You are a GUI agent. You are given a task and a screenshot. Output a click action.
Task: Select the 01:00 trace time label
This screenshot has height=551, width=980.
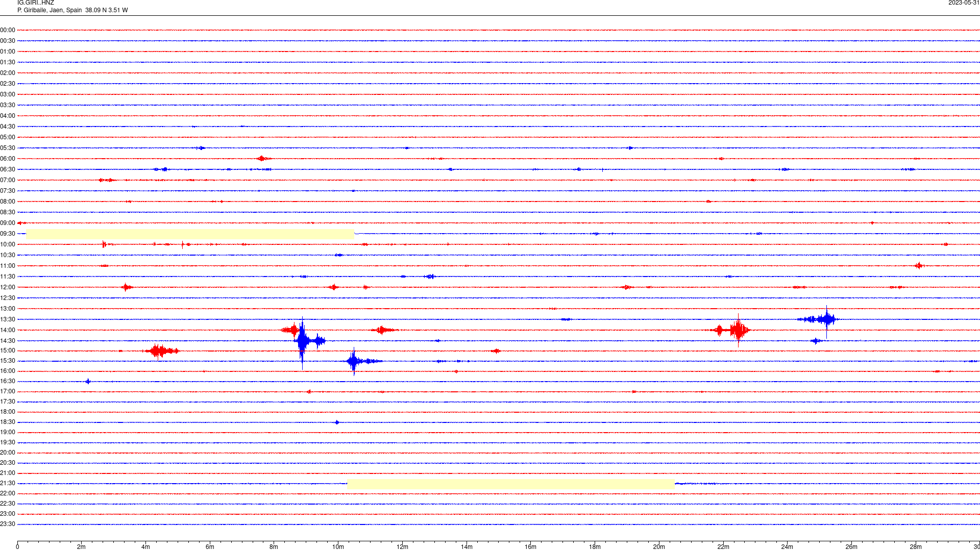click(x=8, y=52)
